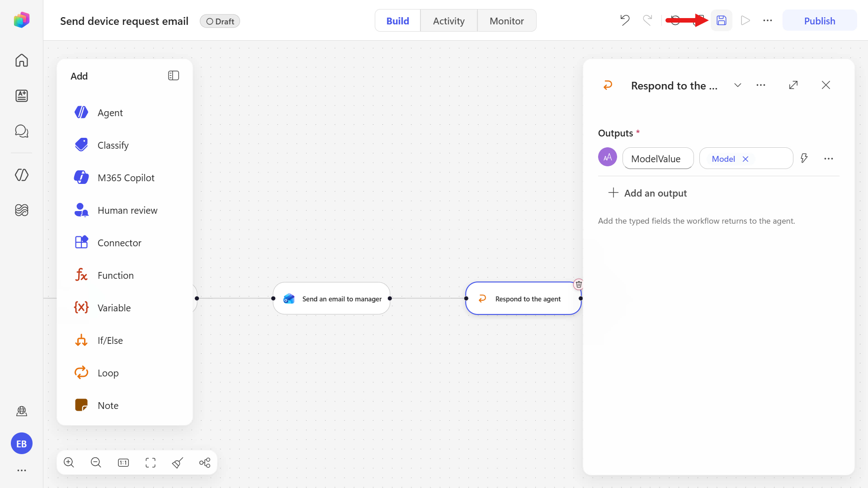Save the workflow with the floppy disk icon
Viewport: 868px width, 488px height.
tap(721, 21)
